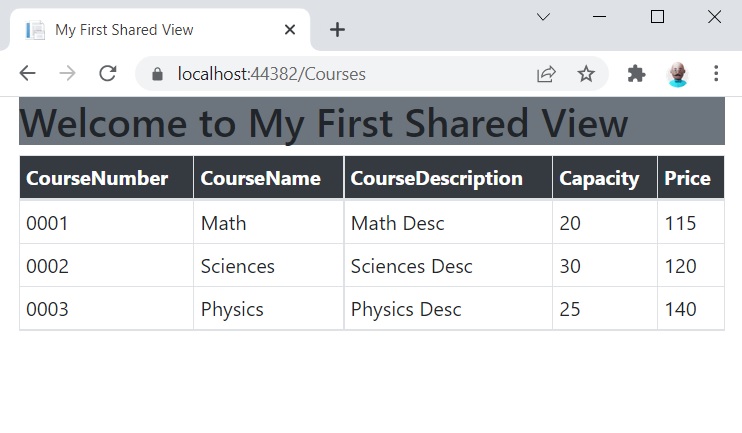View site info via the lock icon
Image resolution: width=742 pixels, height=433 pixels.
click(x=158, y=74)
